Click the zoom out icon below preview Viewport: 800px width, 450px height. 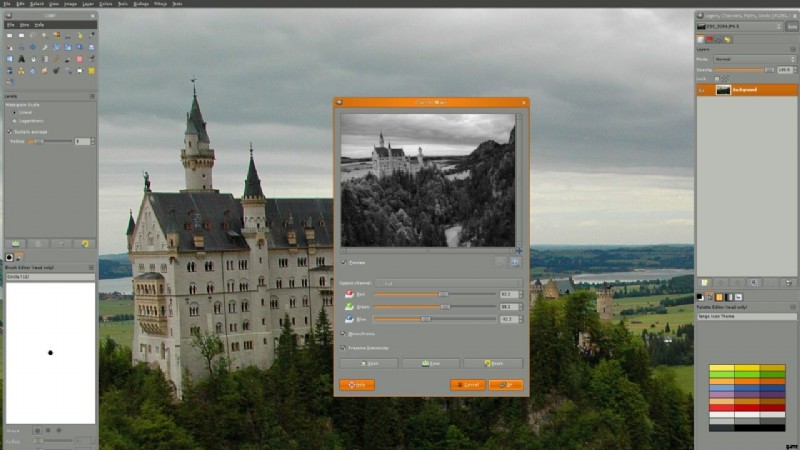click(x=502, y=262)
